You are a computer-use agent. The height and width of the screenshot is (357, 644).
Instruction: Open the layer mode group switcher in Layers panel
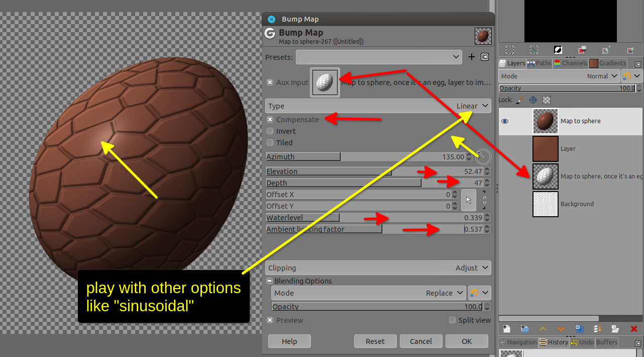[632, 76]
